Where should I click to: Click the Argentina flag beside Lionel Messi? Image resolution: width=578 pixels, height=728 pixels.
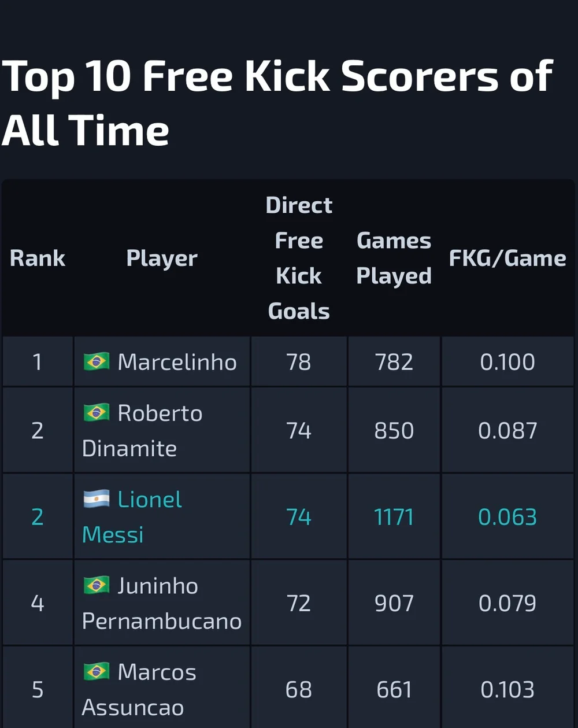pyautogui.click(x=96, y=499)
